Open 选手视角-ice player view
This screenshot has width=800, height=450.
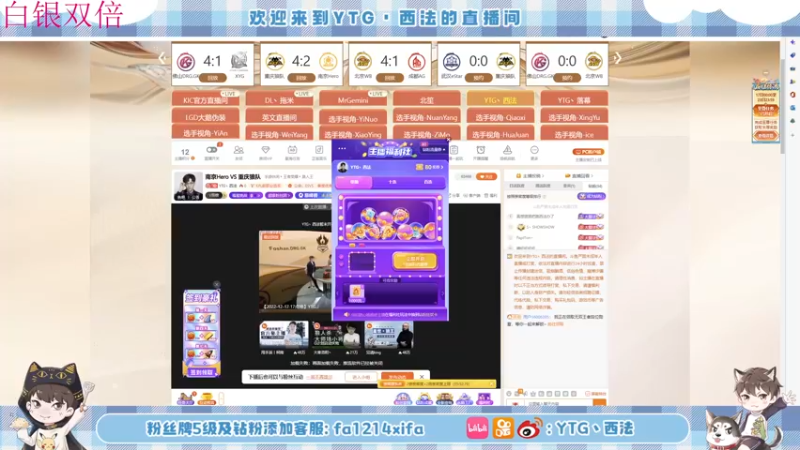(574, 134)
